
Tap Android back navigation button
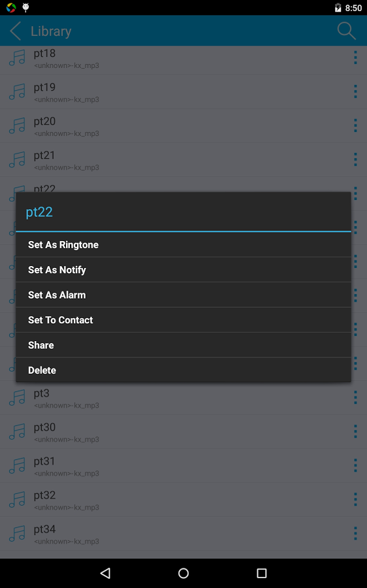click(x=105, y=573)
